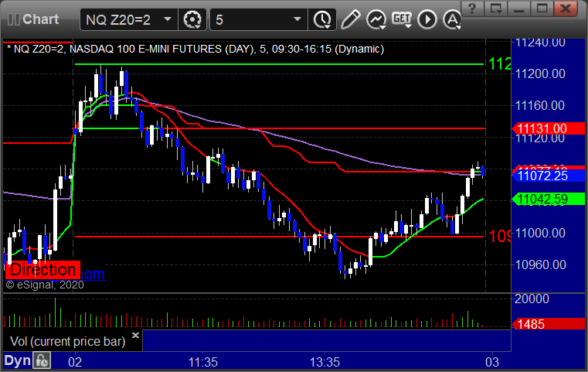This screenshot has height=372, width=588.
Task: Click the help question mark button
Action: click(x=472, y=9)
